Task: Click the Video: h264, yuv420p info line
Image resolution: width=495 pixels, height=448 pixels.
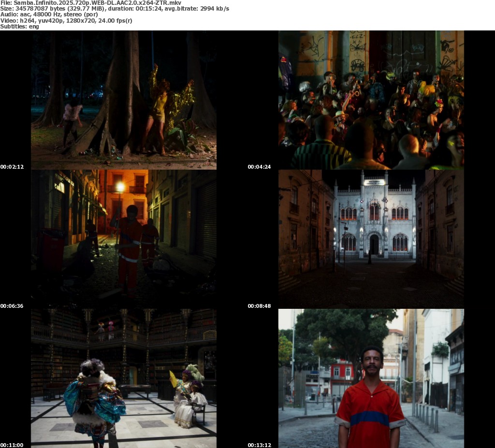Action: [66, 20]
